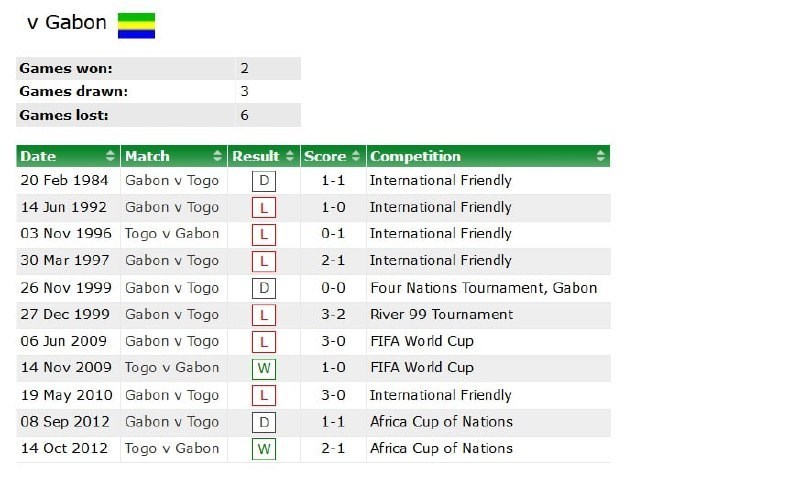Click the 3-2 score on 27 Dec 1999

333,314
